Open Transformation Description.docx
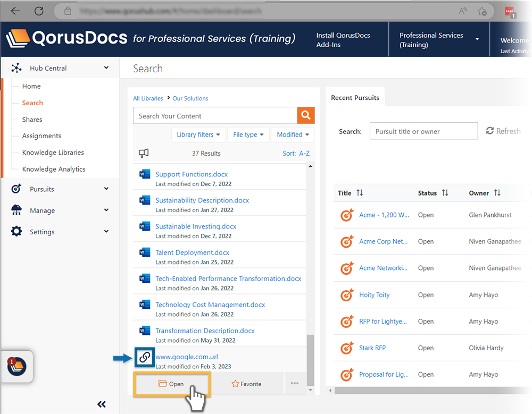Image resolution: width=532 pixels, height=414 pixels. click(x=205, y=331)
